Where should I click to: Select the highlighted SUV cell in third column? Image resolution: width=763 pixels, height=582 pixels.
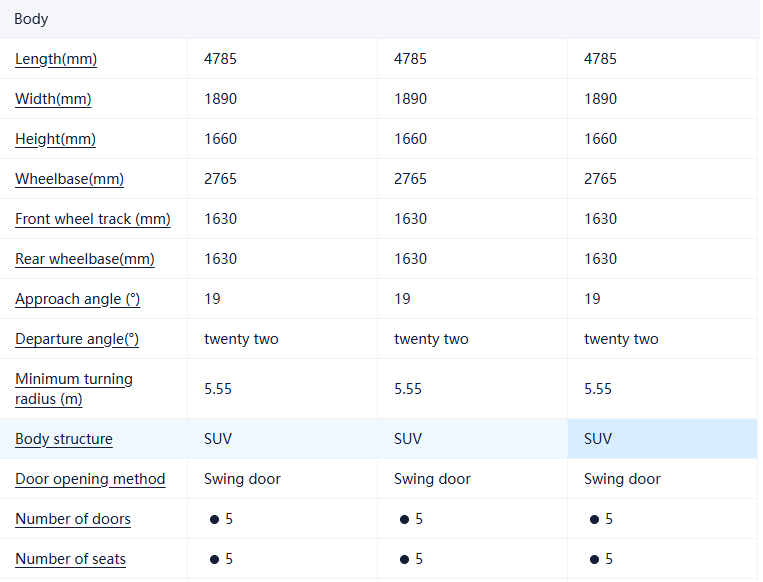(598, 439)
